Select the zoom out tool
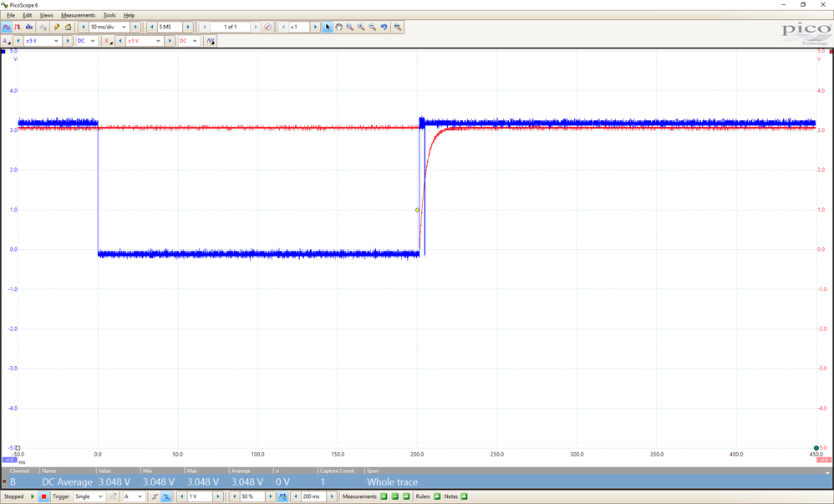The width and height of the screenshot is (834, 504). point(373,27)
